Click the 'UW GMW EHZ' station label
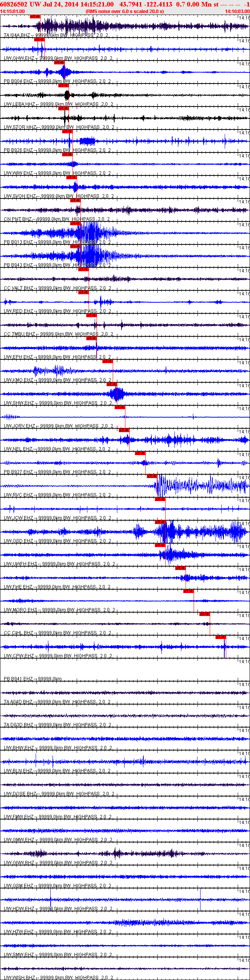This screenshot has width=250, height=980. tap(19, 840)
